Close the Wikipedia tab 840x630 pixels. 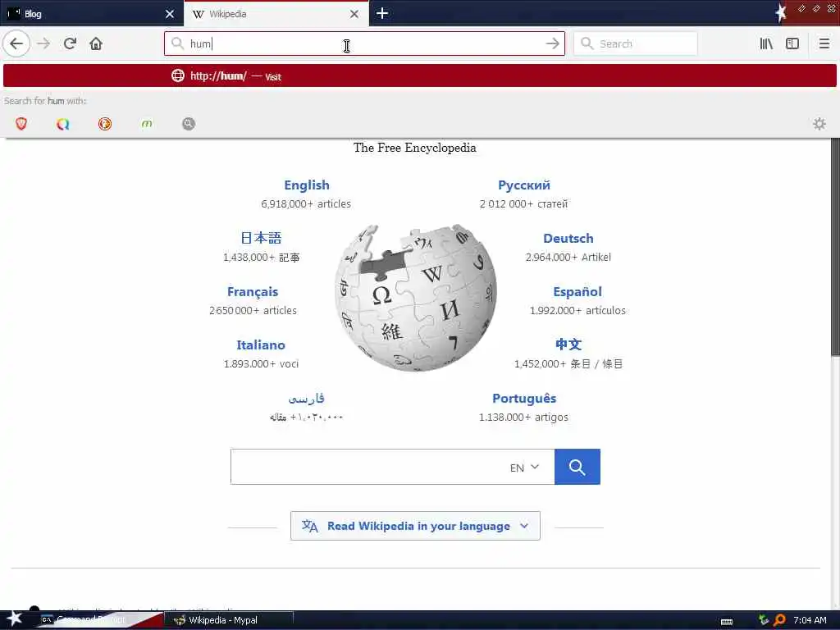pyautogui.click(x=354, y=14)
